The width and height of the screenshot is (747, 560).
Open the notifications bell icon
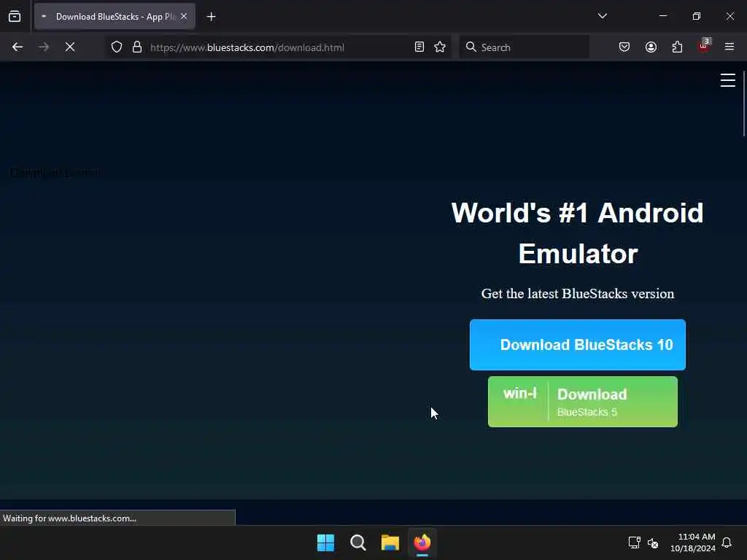click(727, 542)
